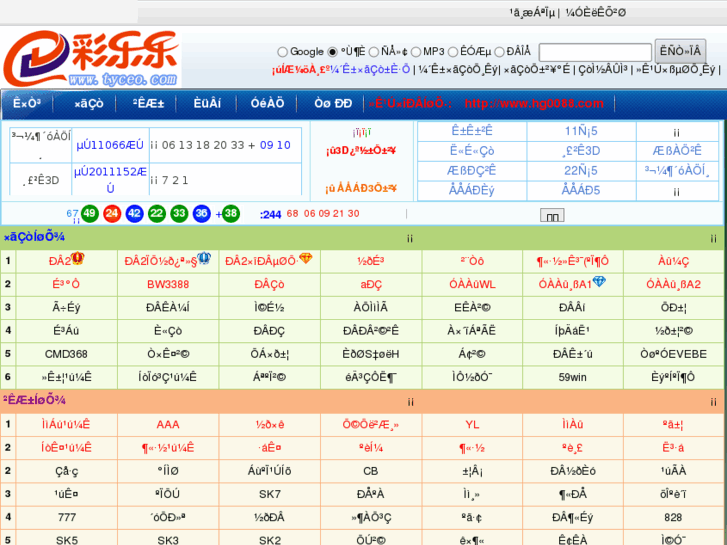The image size is (727, 545).
Task: Click the green lottery ball 49
Action: point(90,213)
